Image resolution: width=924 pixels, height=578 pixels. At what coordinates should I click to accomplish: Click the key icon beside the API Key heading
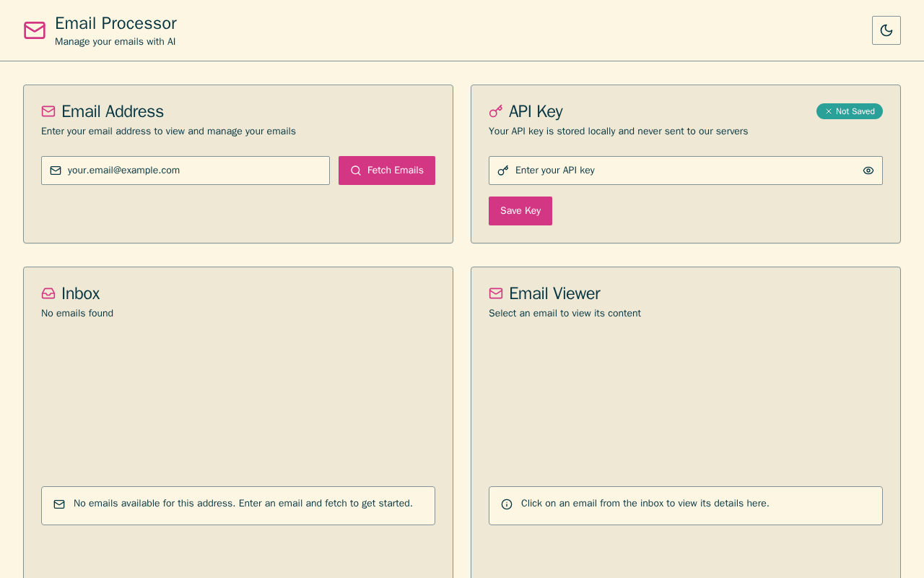click(496, 111)
